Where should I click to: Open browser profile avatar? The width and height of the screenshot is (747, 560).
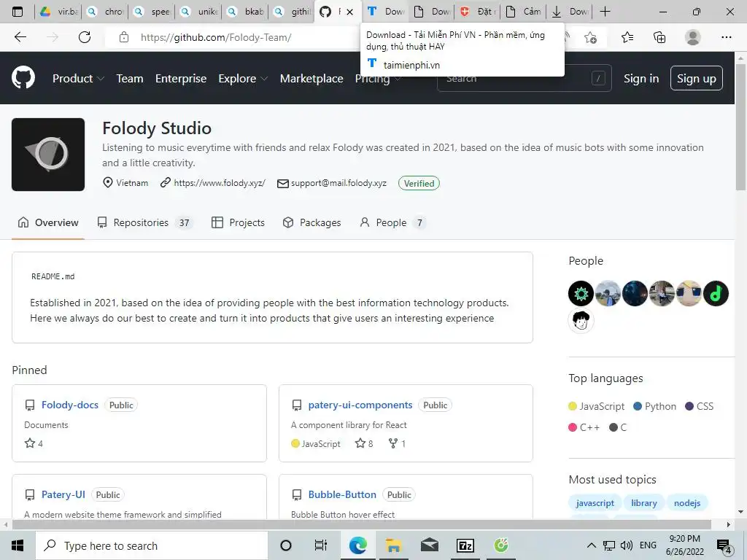point(693,37)
